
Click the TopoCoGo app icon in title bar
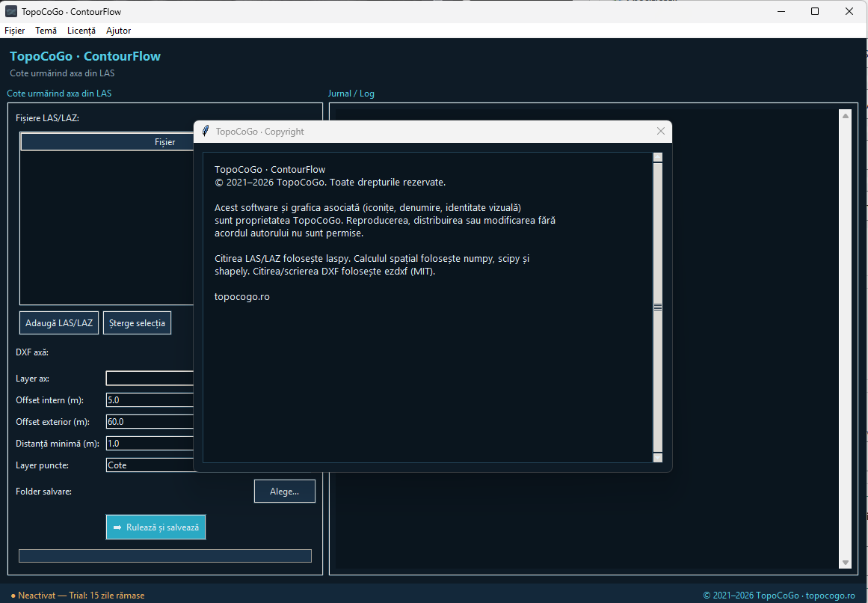(x=11, y=11)
